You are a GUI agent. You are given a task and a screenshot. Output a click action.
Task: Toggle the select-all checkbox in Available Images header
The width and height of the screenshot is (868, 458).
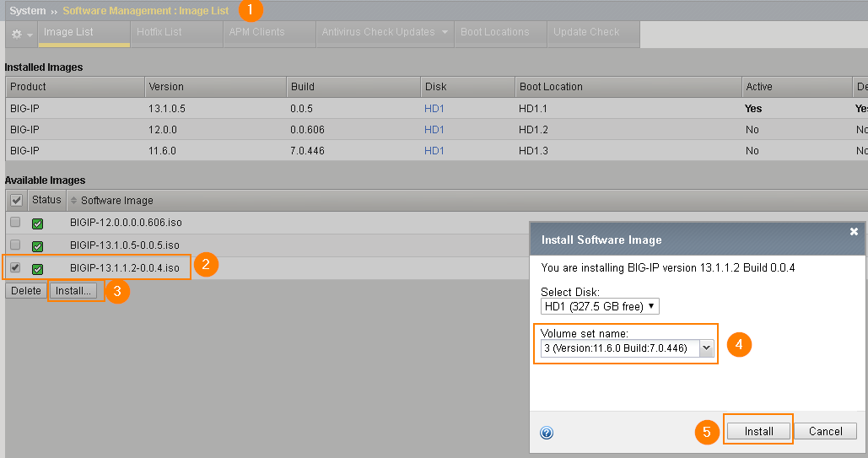(x=17, y=200)
